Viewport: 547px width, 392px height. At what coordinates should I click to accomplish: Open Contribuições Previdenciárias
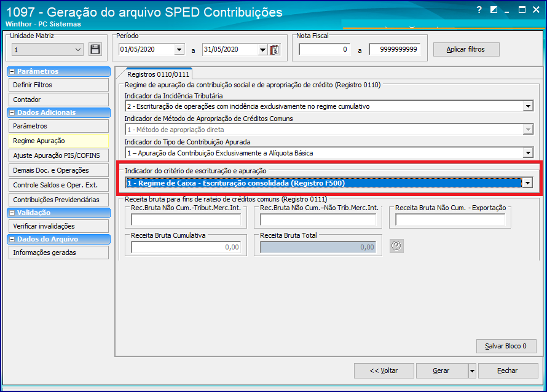coord(58,200)
